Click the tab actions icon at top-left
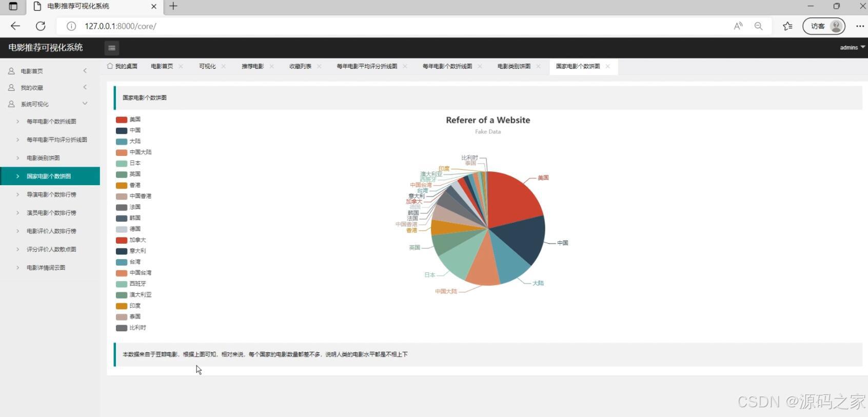868x417 pixels. [x=13, y=6]
